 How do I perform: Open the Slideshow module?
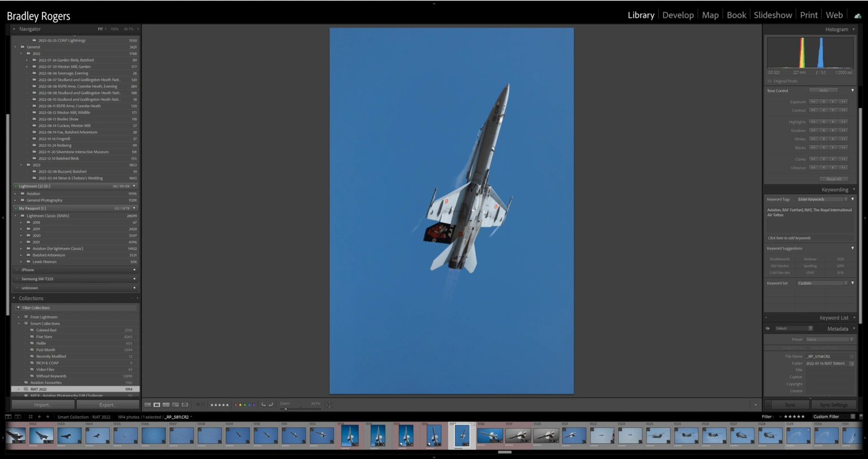tap(772, 15)
